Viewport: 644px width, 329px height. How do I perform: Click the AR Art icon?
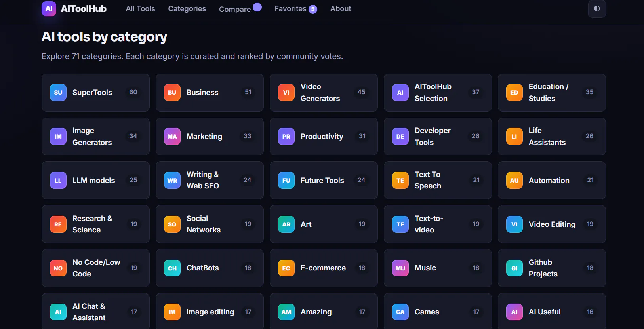(286, 224)
